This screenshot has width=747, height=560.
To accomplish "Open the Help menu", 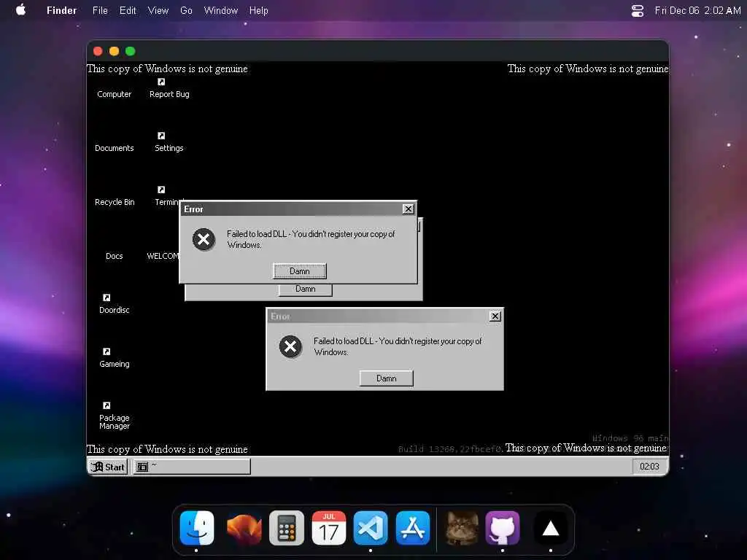I will pos(259,10).
